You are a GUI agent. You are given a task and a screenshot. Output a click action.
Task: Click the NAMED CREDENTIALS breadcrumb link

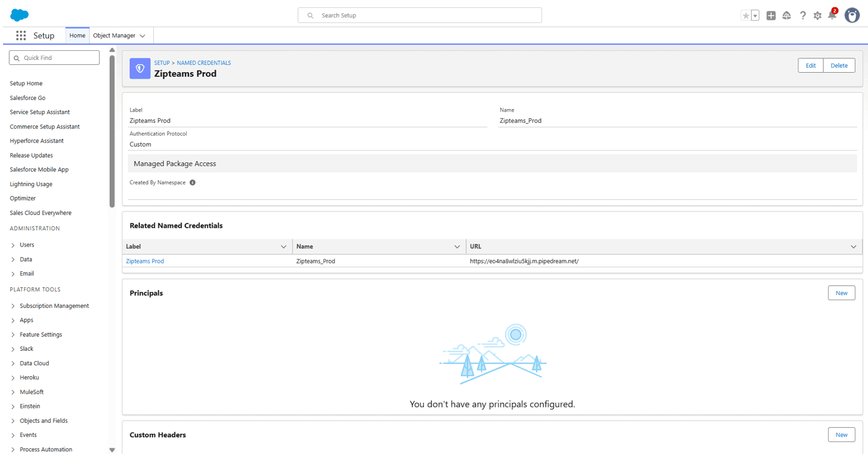tap(204, 63)
